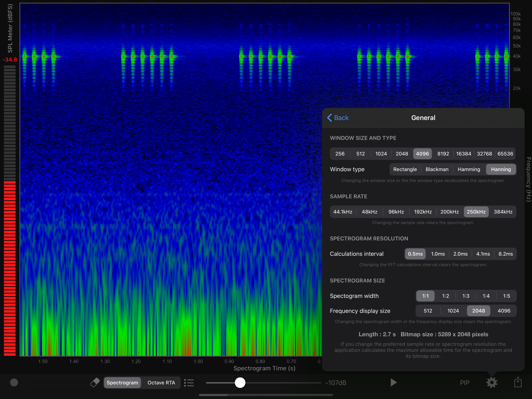
Task: Click the PIP button
Action: (x=465, y=383)
